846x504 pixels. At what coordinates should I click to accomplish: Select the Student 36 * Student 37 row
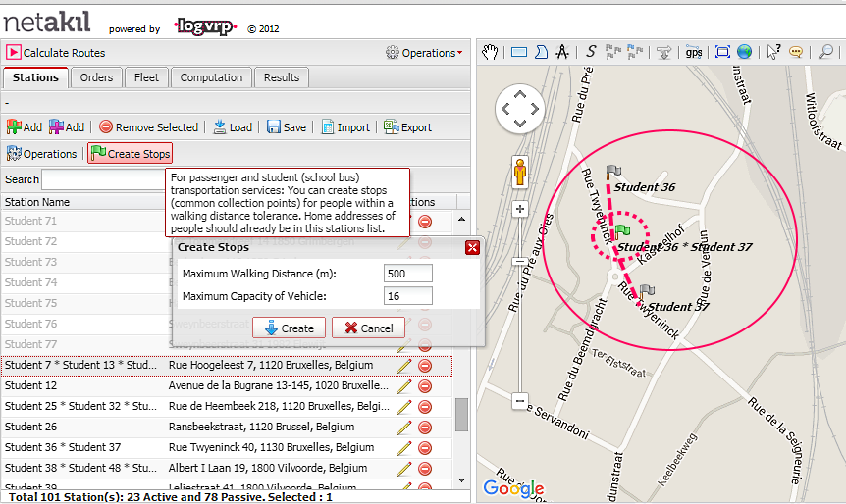point(227,447)
